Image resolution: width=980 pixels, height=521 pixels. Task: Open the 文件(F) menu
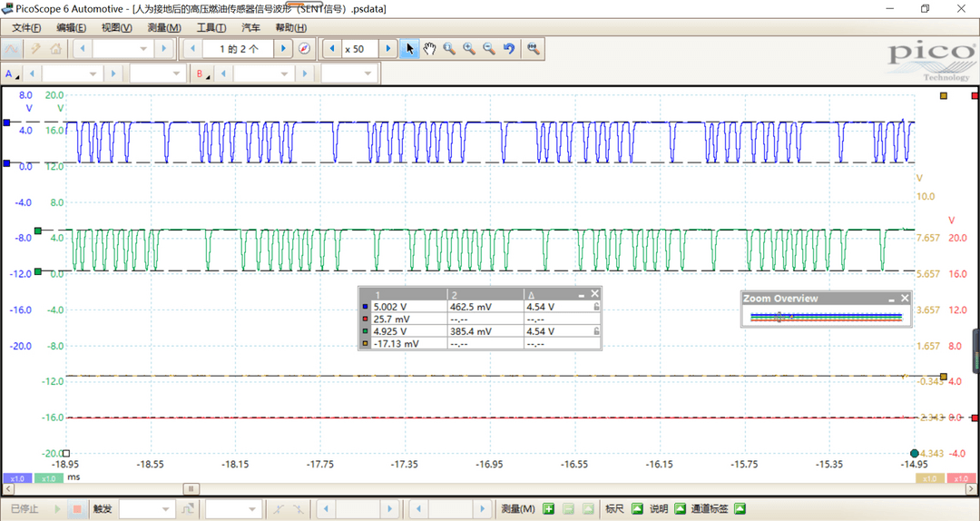point(26,28)
